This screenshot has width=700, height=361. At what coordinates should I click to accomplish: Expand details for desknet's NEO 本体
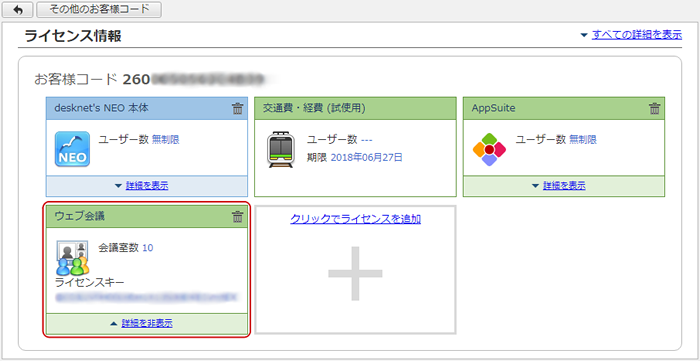147,186
